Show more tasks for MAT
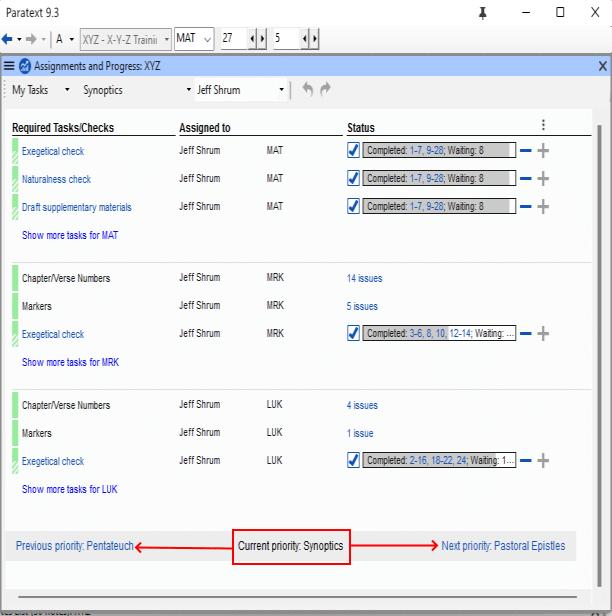This screenshot has height=616, width=612. (x=70, y=235)
